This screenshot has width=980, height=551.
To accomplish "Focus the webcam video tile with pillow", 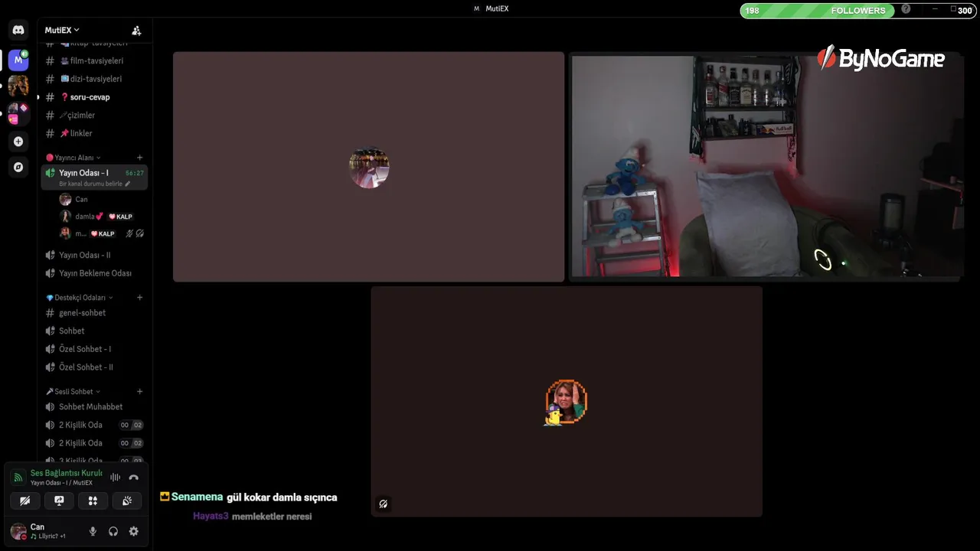I will (766, 167).
